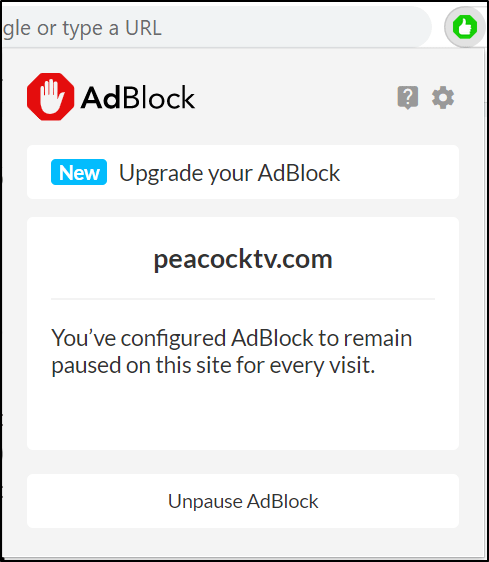Click the divider line under peacocktv.com
The image size is (489, 562).
pos(243,299)
